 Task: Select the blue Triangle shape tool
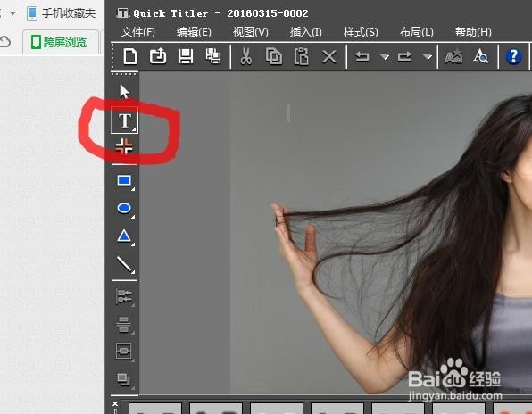pyautogui.click(x=124, y=236)
